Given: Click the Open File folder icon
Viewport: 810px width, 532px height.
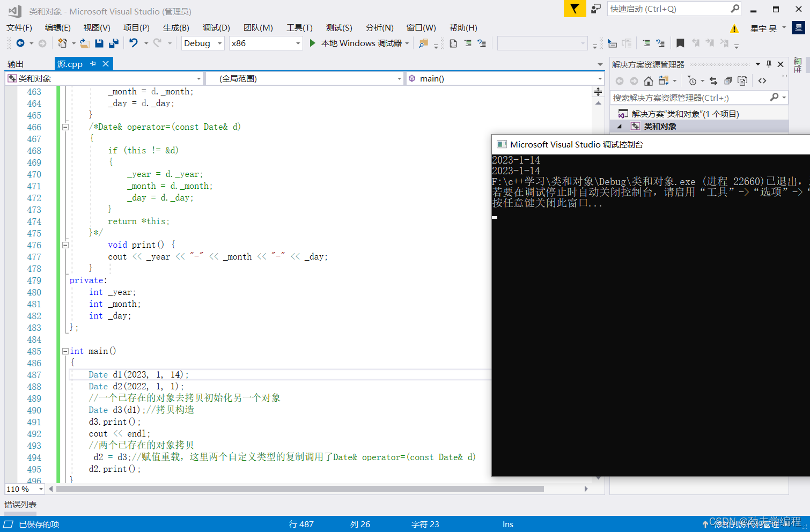Looking at the screenshot, I should (84, 43).
